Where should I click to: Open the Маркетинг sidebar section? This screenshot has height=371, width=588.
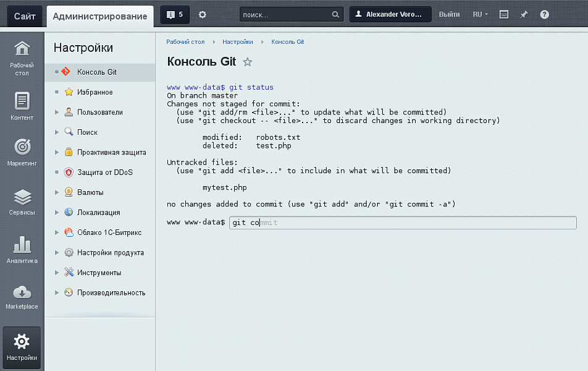pyautogui.click(x=22, y=153)
